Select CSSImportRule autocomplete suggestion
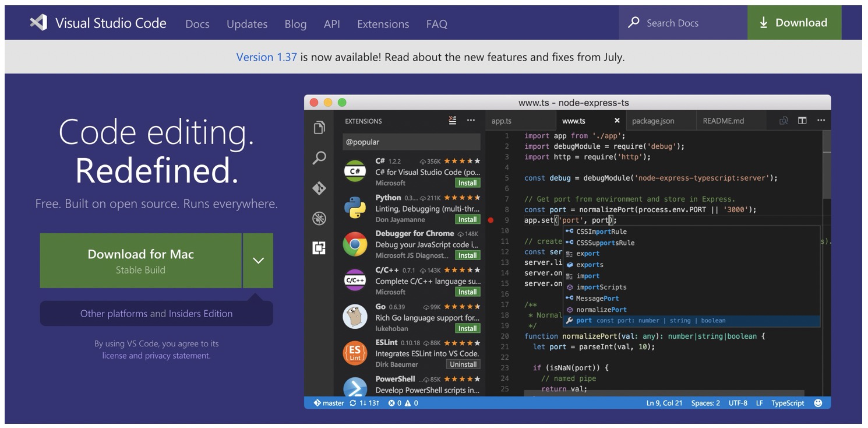 (x=691, y=231)
